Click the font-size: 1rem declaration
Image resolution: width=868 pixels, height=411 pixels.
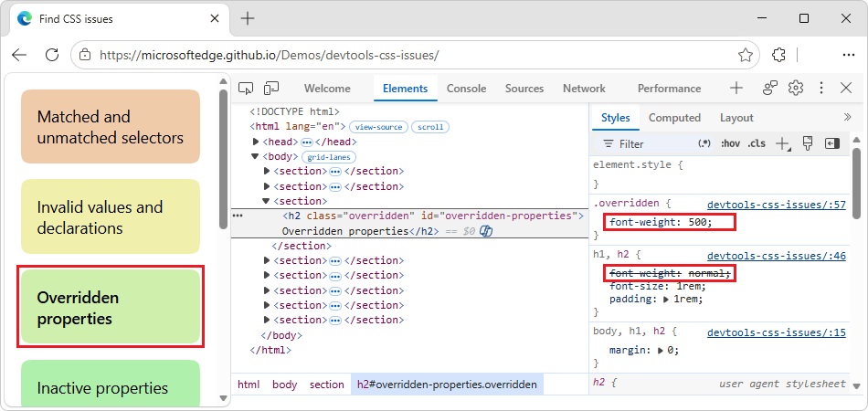click(x=658, y=286)
